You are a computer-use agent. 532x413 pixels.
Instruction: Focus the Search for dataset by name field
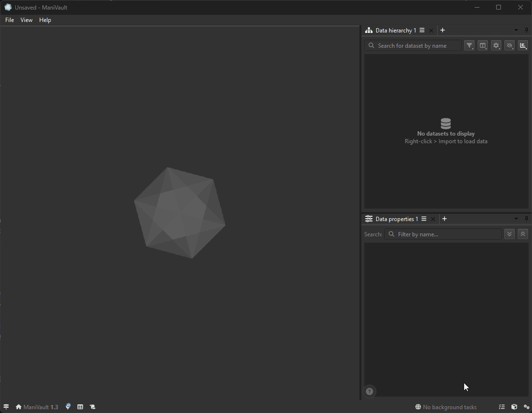coord(413,45)
